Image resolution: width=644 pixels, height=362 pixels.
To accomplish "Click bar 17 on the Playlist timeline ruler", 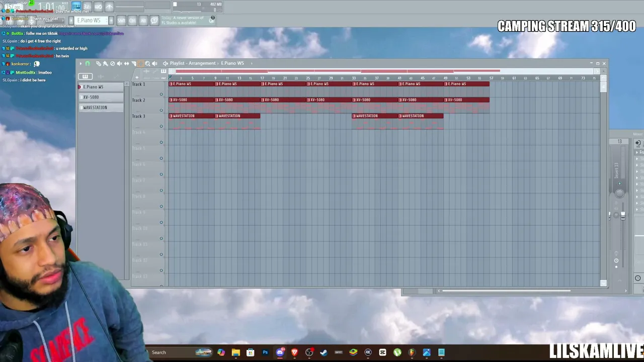I will (x=262, y=78).
